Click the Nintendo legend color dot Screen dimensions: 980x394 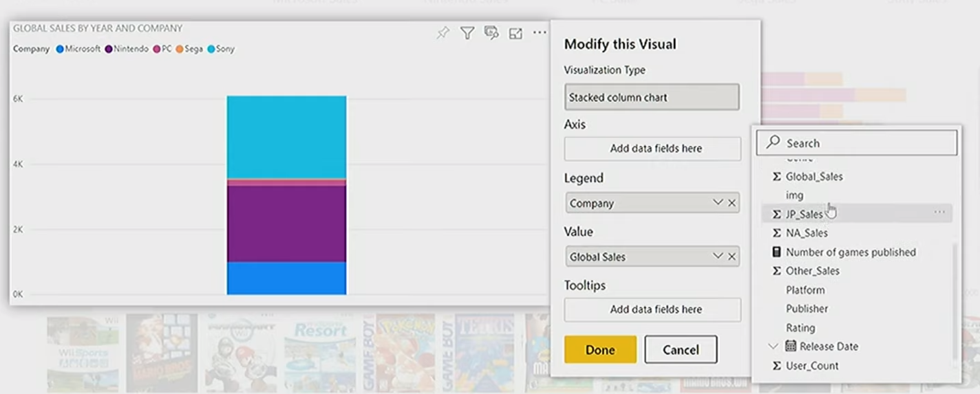[x=109, y=49]
